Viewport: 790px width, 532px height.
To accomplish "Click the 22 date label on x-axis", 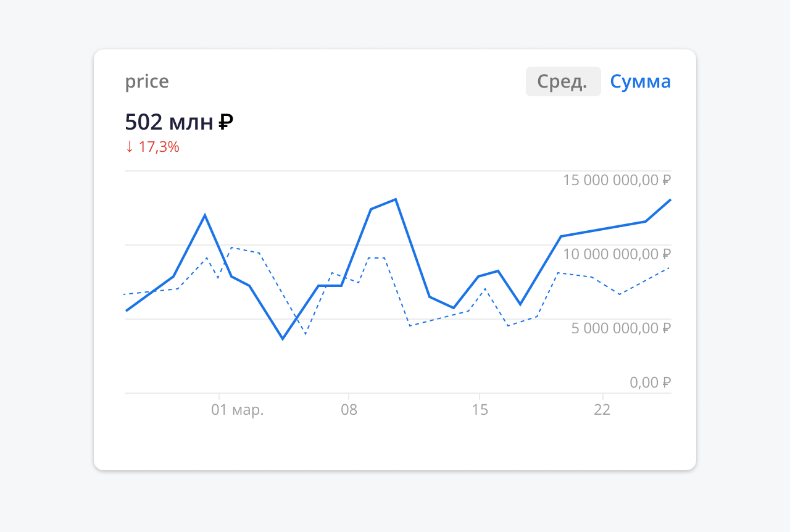I will click(603, 409).
